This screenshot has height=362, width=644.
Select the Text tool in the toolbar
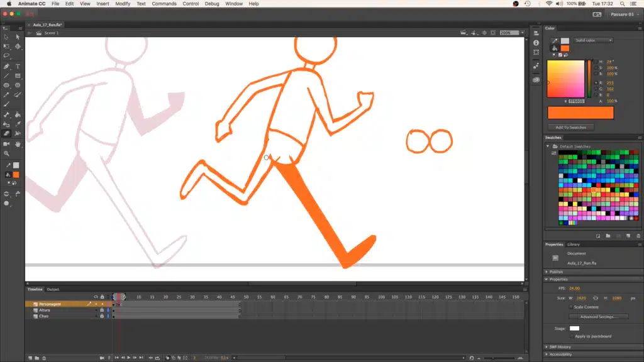pyautogui.click(x=18, y=66)
